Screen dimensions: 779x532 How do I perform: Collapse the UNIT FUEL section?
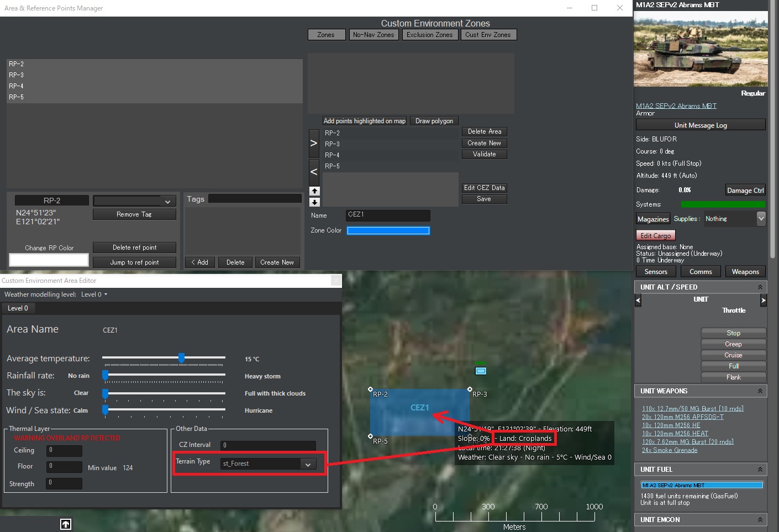pos(760,470)
